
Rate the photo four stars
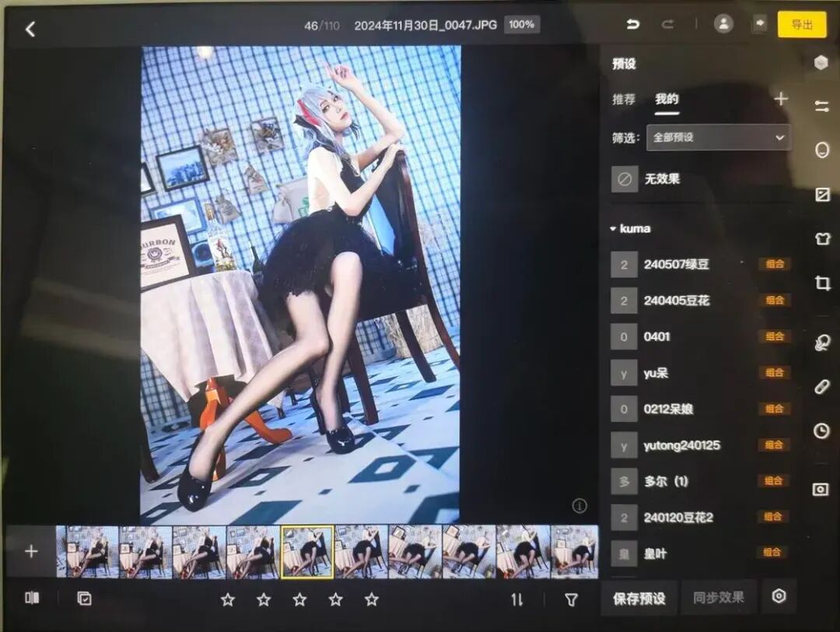(335, 599)
